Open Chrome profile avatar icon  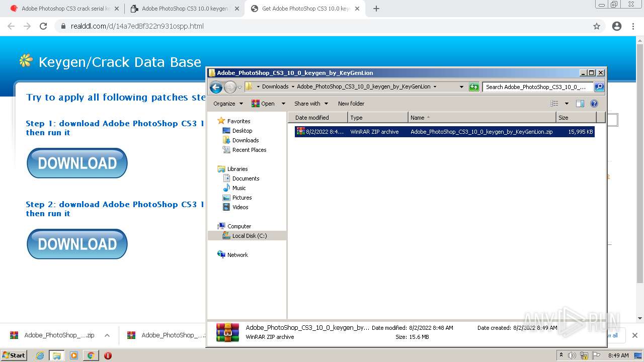(x=617, y=26)
